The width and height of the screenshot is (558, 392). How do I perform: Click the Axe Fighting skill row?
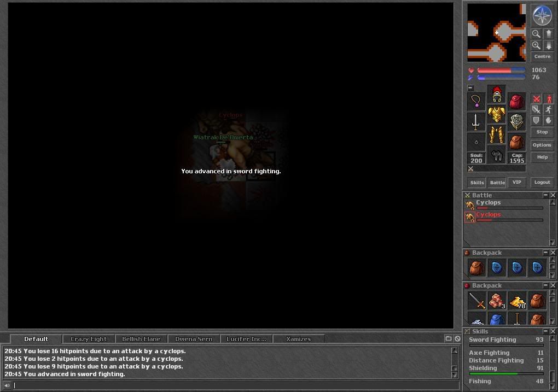click(x=506, y=353)
